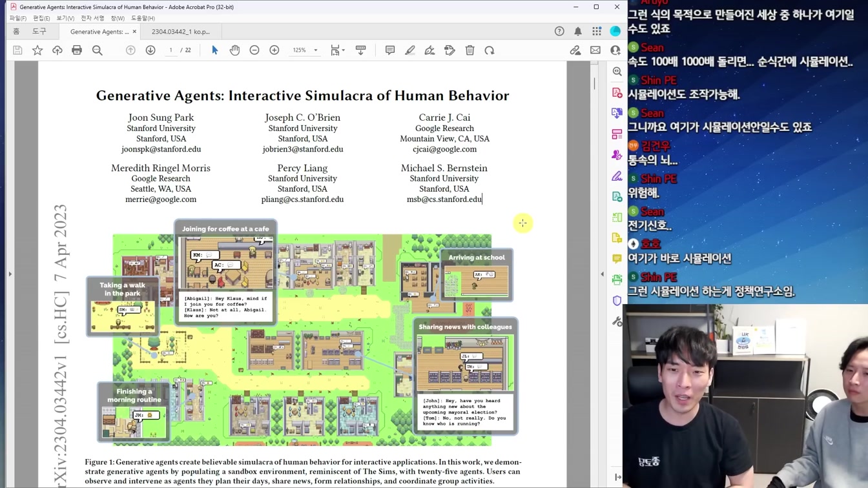The image size is (868, 488).
Task: Click the email joonspk@stanford.edu
Action: (161, 149)
